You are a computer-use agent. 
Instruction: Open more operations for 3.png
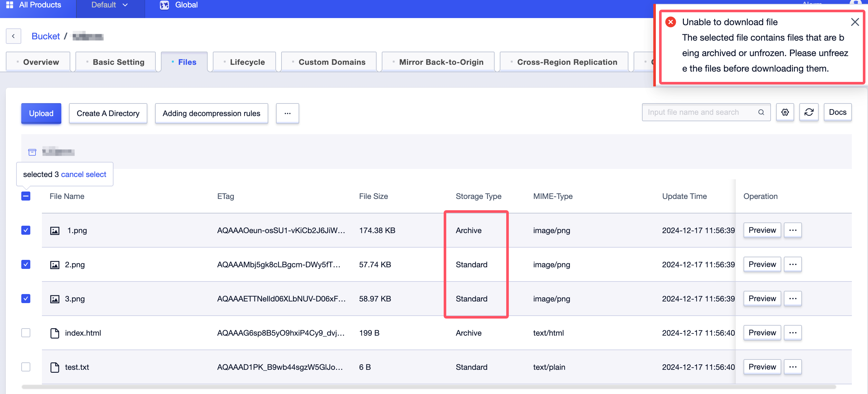coord(793,298)
